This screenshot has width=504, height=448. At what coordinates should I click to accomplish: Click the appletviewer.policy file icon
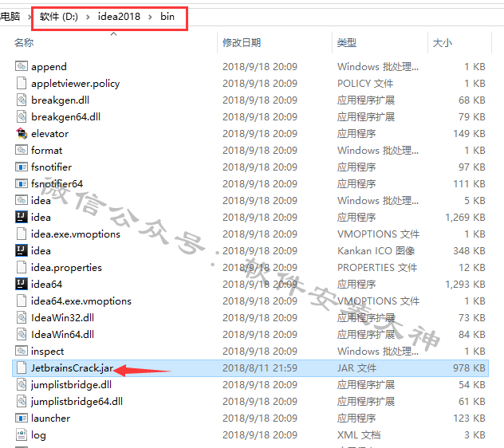(22, 83)
